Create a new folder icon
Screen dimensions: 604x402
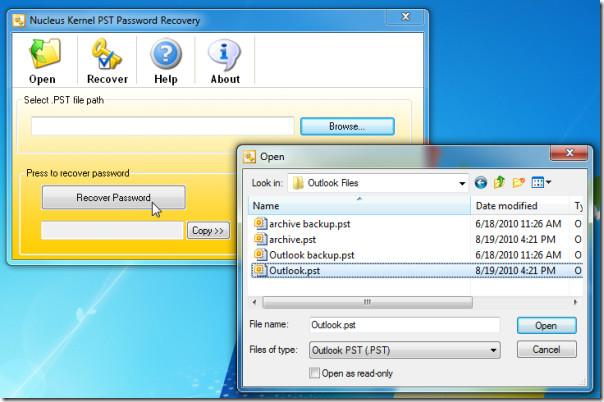click(x=518, y=182)
